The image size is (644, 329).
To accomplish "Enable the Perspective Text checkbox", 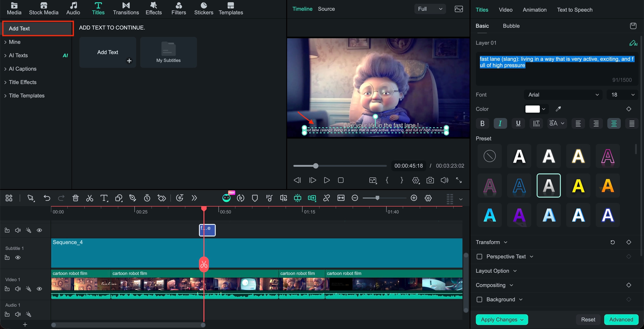I will coord(479,257).
